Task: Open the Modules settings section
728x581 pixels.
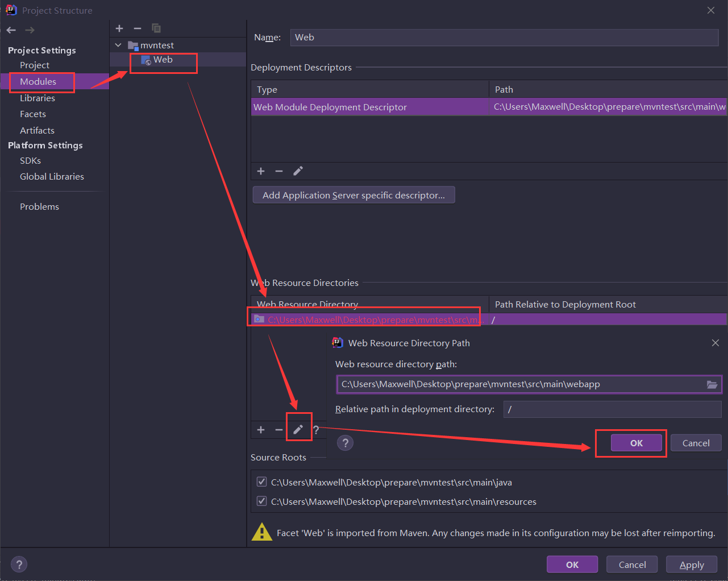Action: (38, 82)
